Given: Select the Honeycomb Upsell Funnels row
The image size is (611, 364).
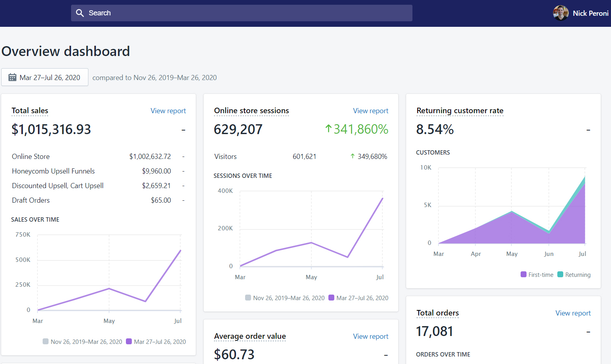Looking at the screenshot, I should click(98, 171).
